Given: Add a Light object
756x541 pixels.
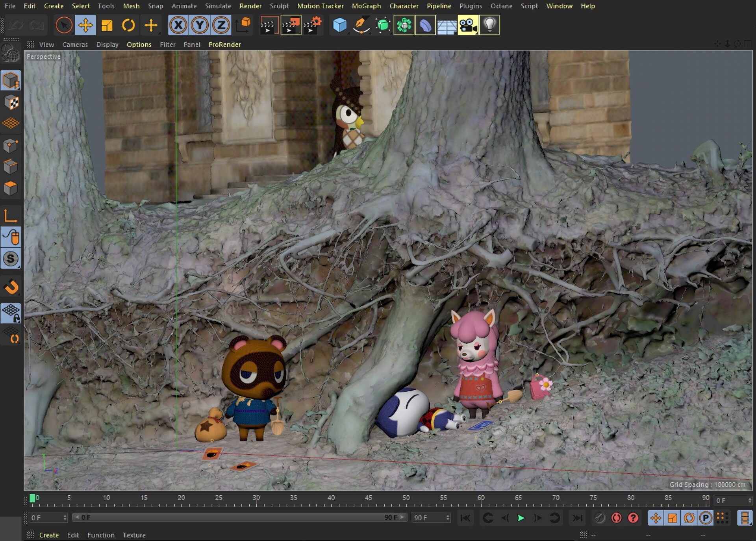Looking at the screenshot, I should [489, 26].
